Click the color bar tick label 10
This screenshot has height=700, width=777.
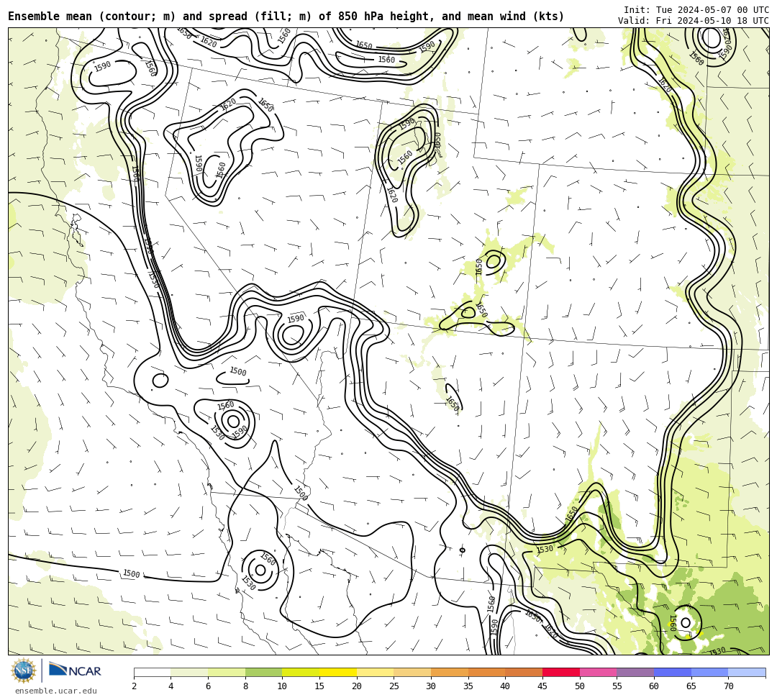pyautogui.click(x=283, y=686)
